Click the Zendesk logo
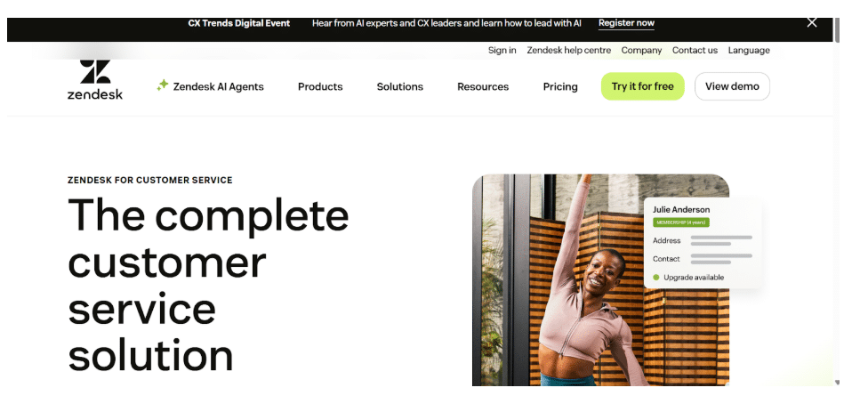The width and height of the screenshot is (868, 420). click(x=94, y=80)
